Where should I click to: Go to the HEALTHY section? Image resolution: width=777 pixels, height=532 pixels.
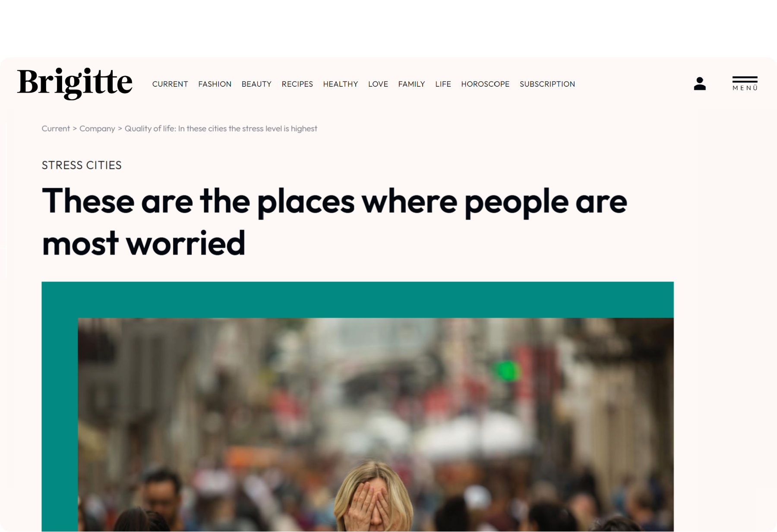click(341, 84)
